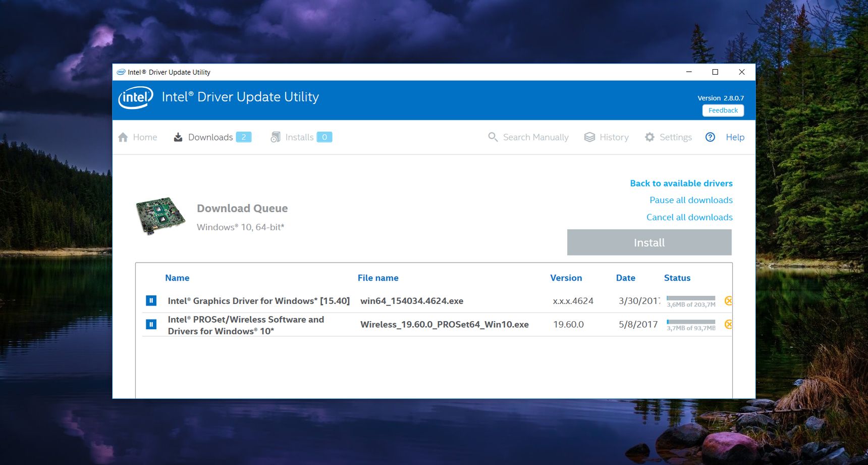The height and width of the screenshot is (465, 868).
Task: Click the Graphics Driver download progress bar
Action: coord(691,298)
